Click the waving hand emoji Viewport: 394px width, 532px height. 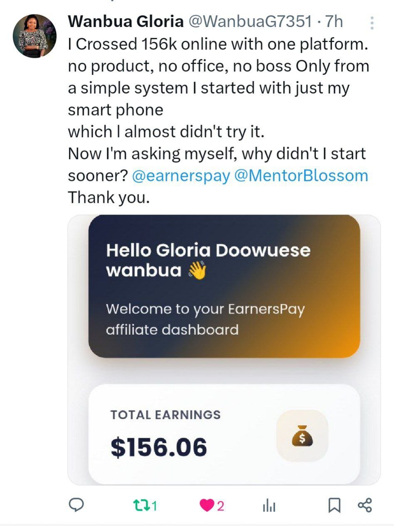coord(197,271)
